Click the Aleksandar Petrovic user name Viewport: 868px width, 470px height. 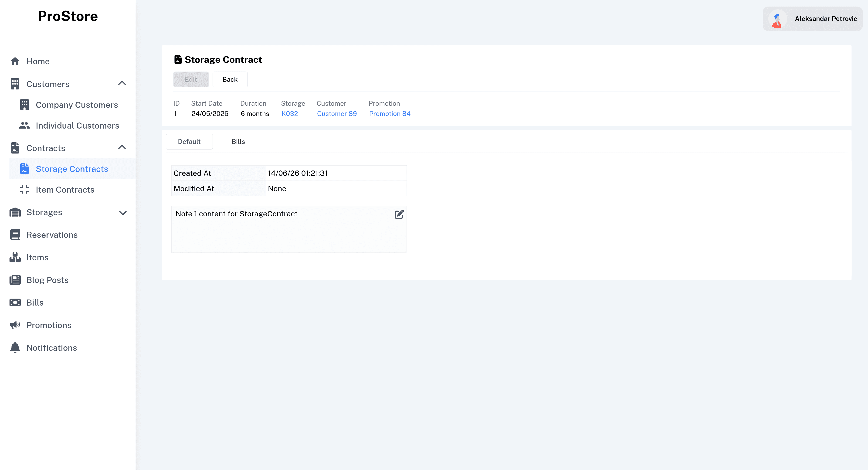pos(826,19)
